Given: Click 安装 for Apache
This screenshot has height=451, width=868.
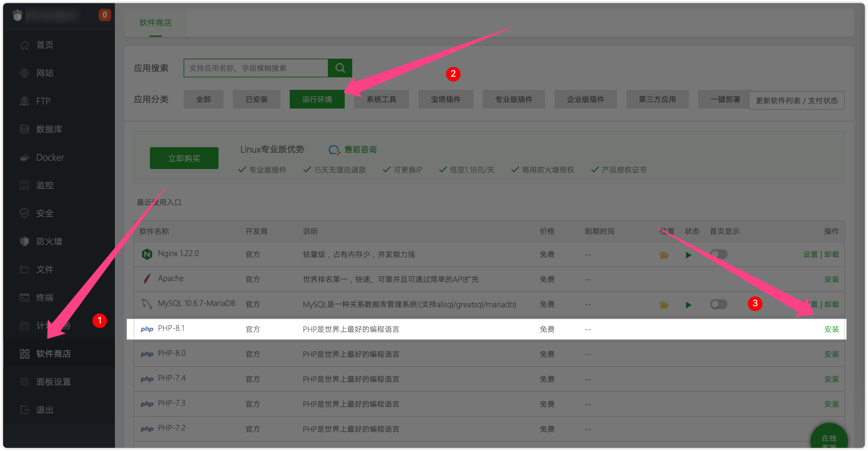Looking at the screenshot, I should tap(831, 279).
